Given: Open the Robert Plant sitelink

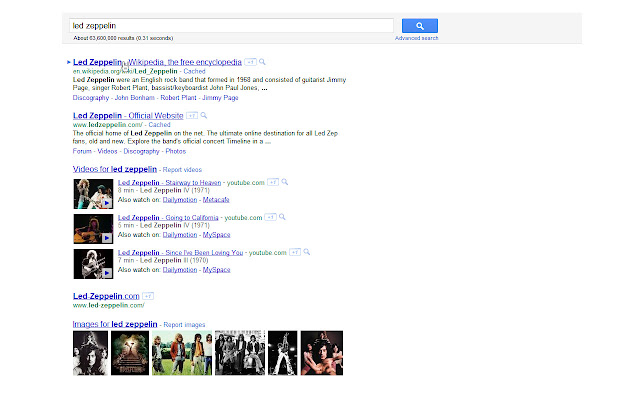Looking at the screenshot, I should tap(178, 98).
